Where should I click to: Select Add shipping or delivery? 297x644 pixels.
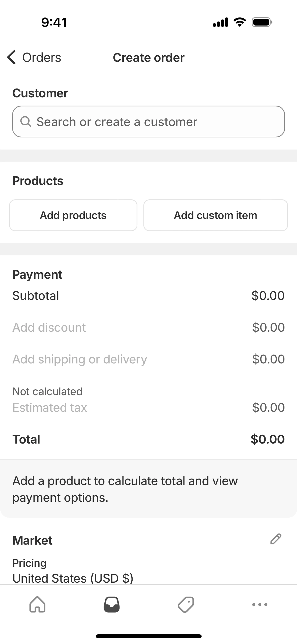[80, 359]
